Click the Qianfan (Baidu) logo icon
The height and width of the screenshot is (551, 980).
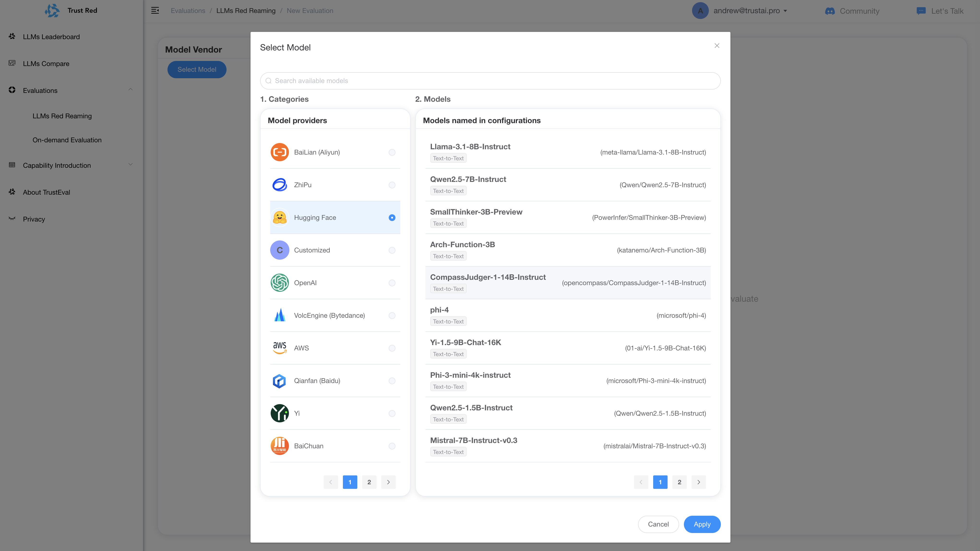point(280,381)
